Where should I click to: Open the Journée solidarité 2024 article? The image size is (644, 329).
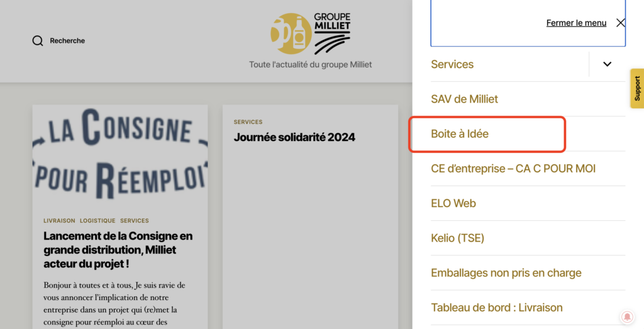click(x=294, y=137)
